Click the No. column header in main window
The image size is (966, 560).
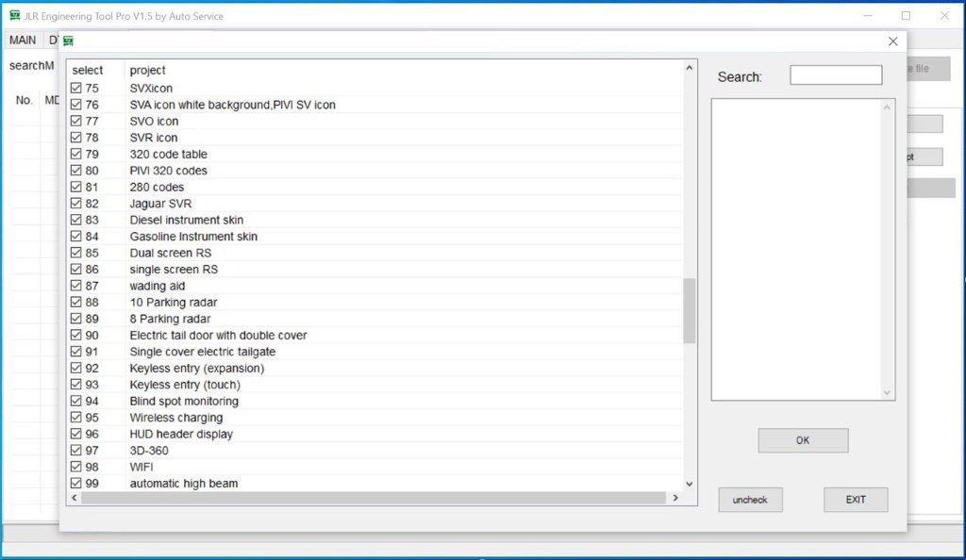click(x=24, y=100)
